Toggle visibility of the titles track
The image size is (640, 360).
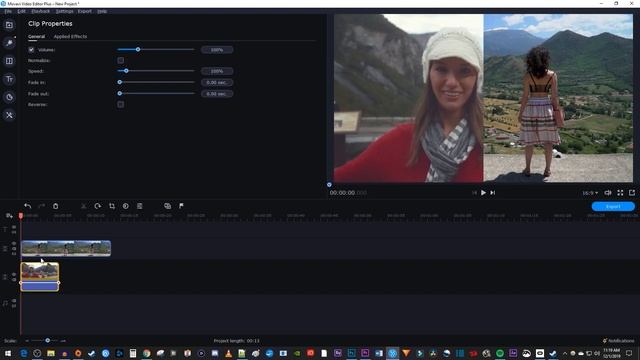point(14,227)
